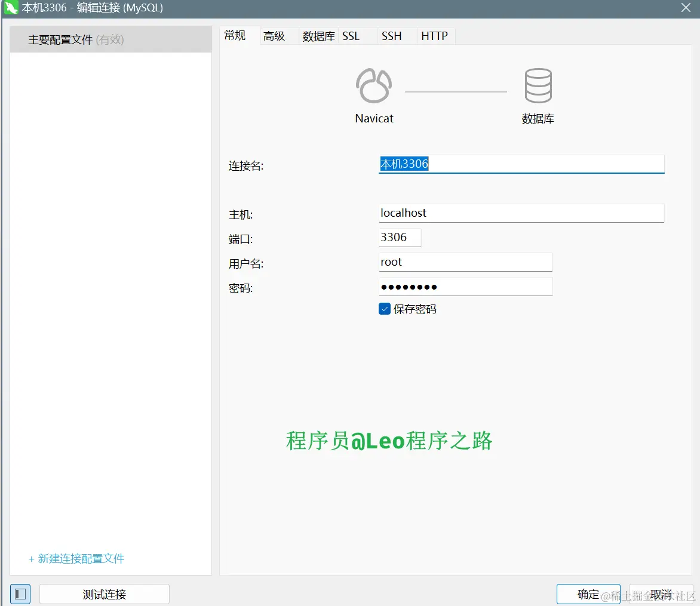
Task: Click the 连接名: label
Action: pyautogui.click(x=246, y=165)
